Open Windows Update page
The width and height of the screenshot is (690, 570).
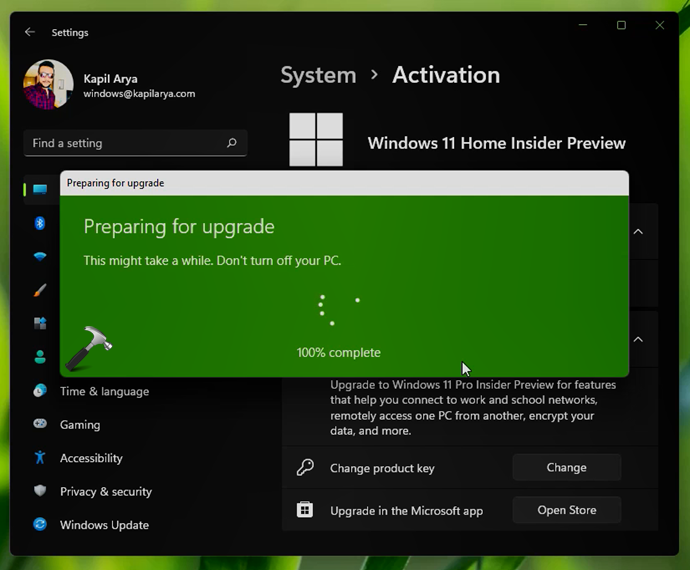pyautogui.click(x=104, y=525)
